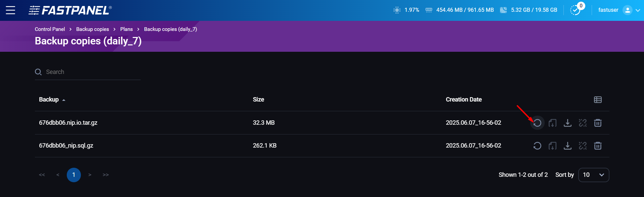The width and height of the screenshot is (644, 197).
Task: Delete the 676dbb06_nip.sql.gz backup
Action: [598, 146]
